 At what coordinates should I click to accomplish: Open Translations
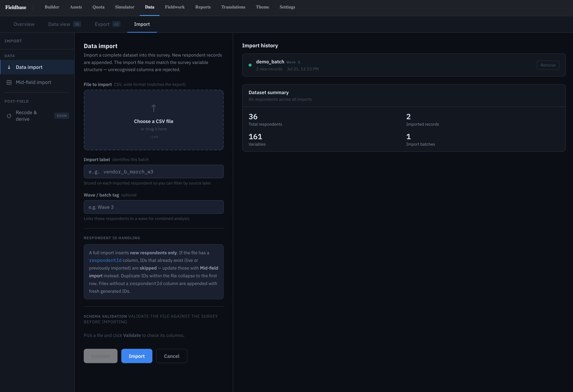(233, 7)
